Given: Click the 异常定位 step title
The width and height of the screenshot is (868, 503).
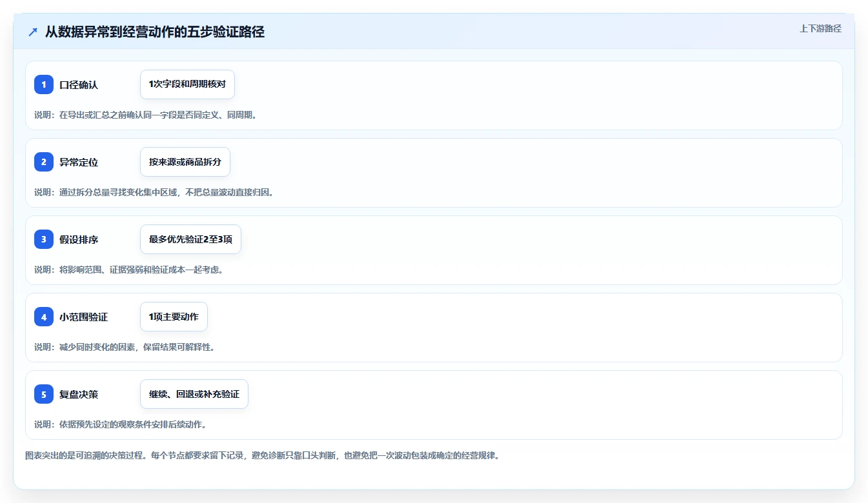Looking at the screenshot, I should tap(79, 163).
